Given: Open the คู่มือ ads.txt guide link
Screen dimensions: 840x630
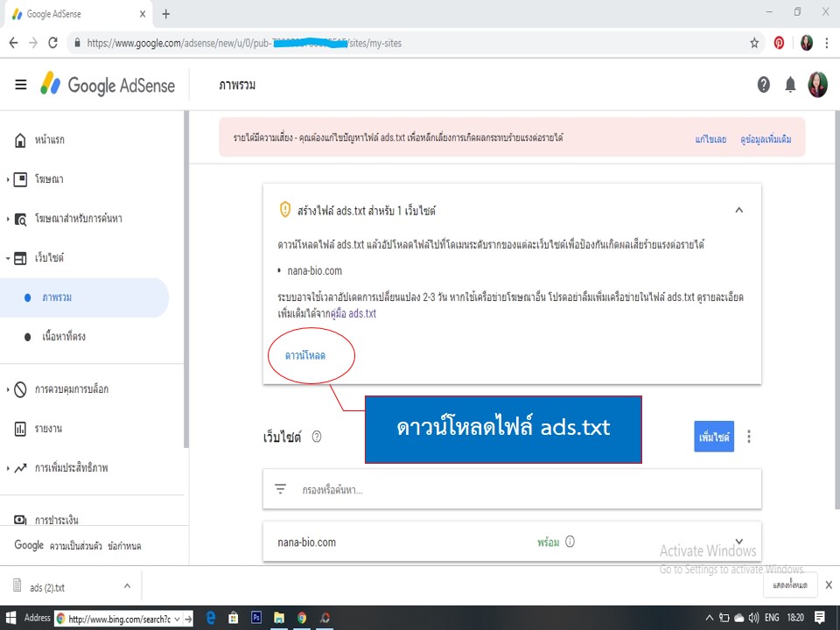Looking at the screenshot, I should point(353,313).
